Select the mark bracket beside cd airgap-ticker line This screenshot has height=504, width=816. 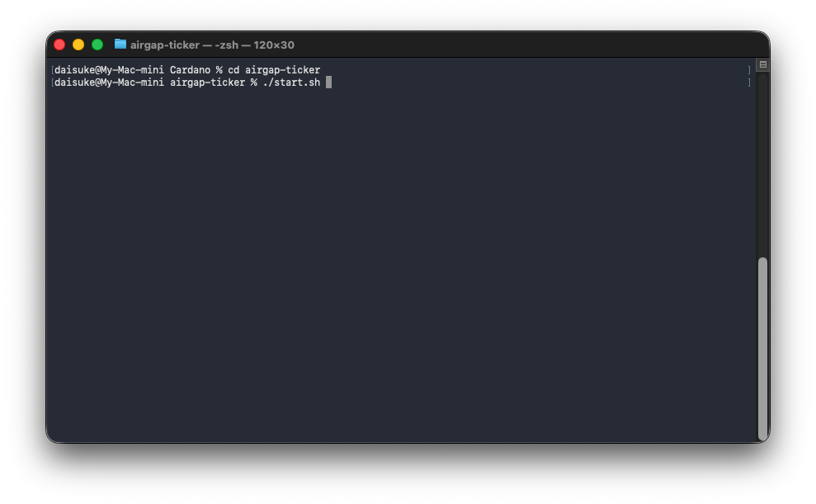[x=749, y=69]
